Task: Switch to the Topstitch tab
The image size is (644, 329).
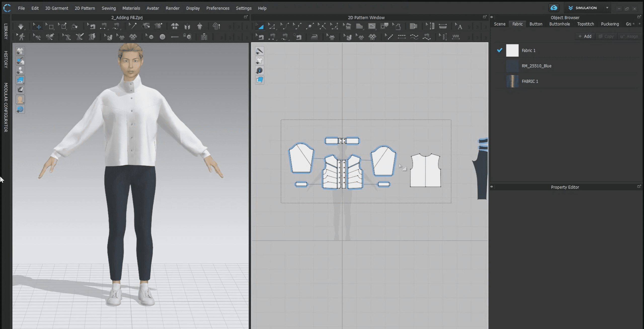Action: click(x=585, y=24)
